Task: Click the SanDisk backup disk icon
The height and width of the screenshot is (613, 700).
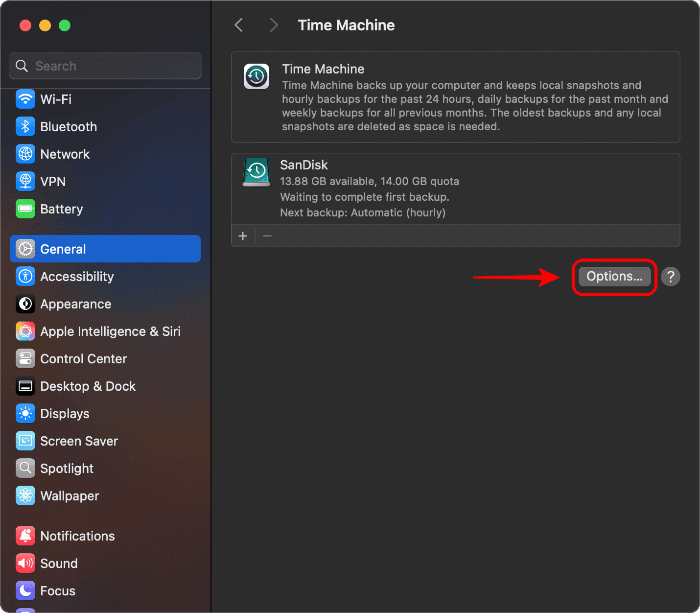Action: [256, 172]
